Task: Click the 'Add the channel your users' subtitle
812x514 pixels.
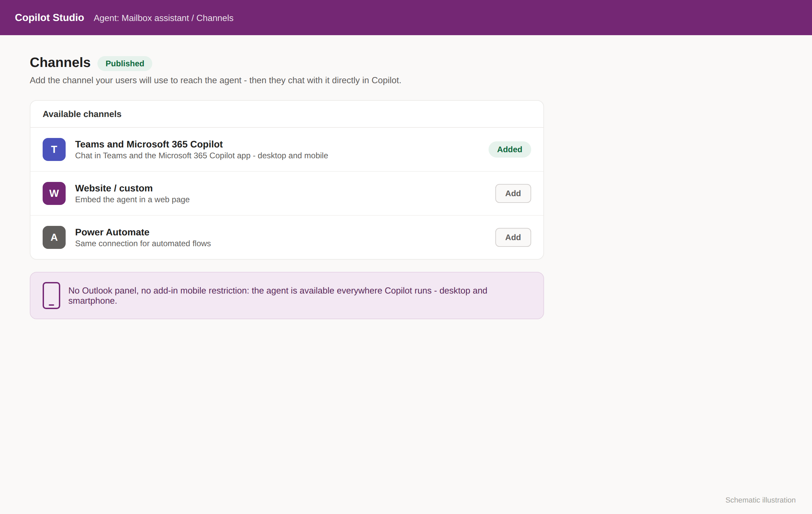Action: point(216,80)
